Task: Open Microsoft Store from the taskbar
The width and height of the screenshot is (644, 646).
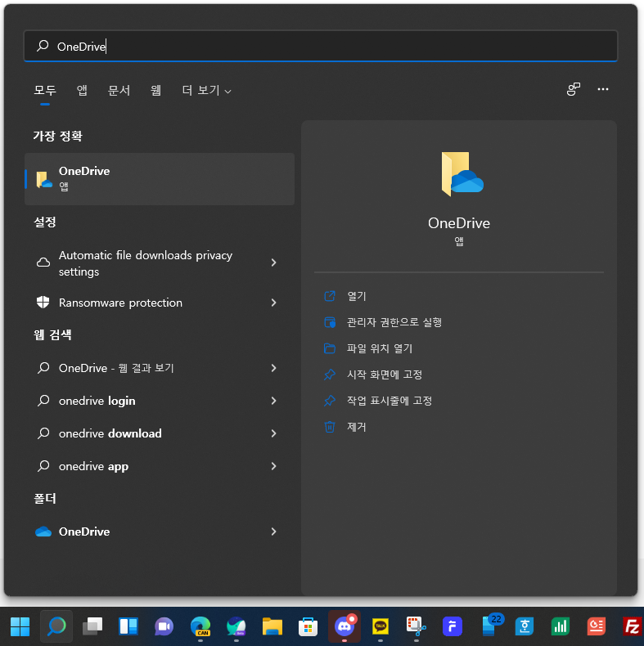Action: coord(308,626)
